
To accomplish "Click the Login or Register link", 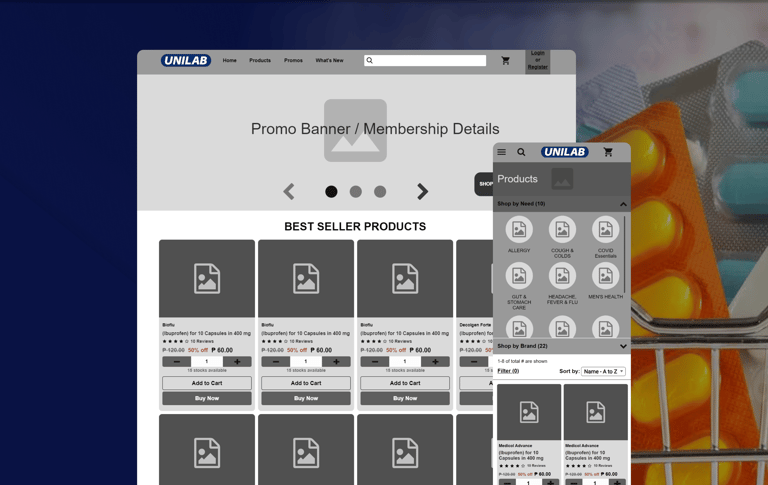I will [538, 60].
